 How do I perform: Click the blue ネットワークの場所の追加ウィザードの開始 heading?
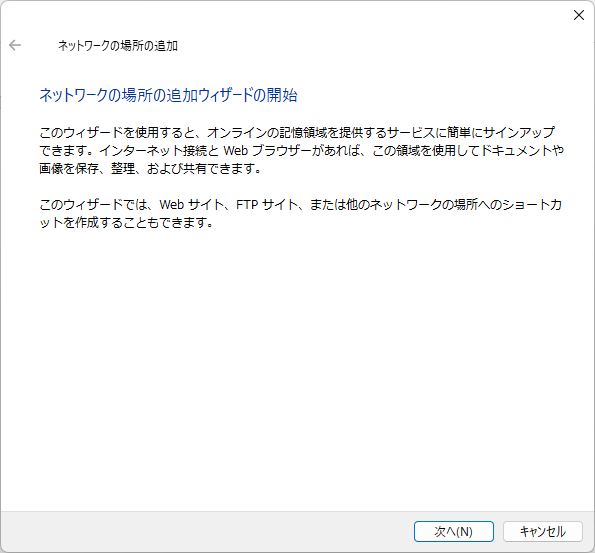168,95
